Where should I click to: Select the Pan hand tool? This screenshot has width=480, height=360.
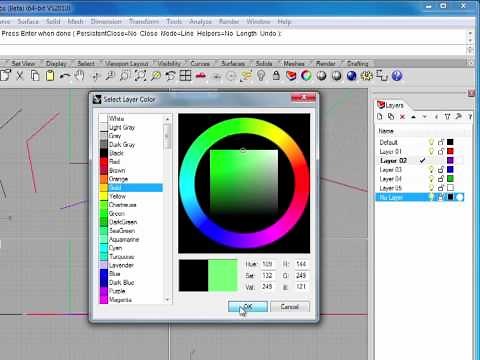click(79, 76)
